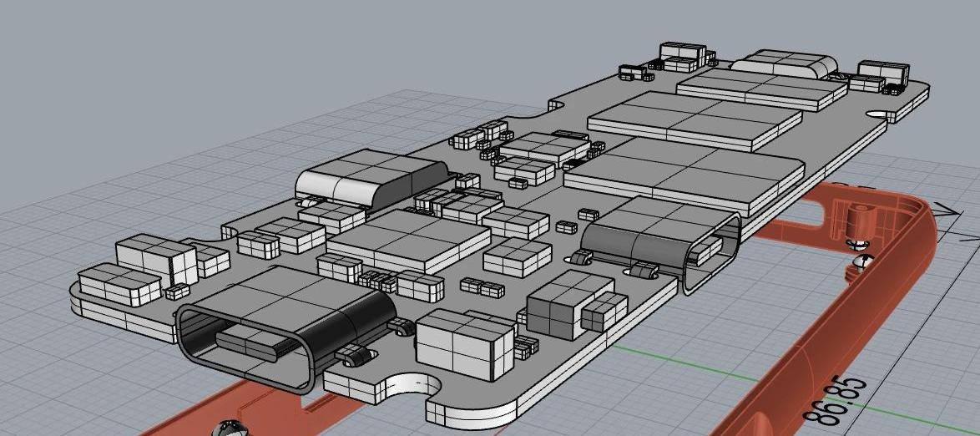This screenshot has width=980, height=436.
Task: Click the largest flat chip on board's right half
Action: [684, 173]
